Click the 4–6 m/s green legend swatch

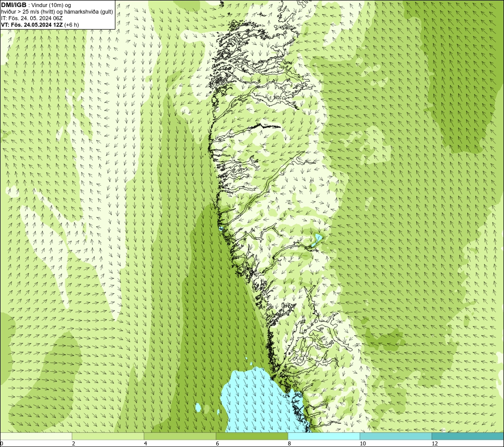(180, 436)
